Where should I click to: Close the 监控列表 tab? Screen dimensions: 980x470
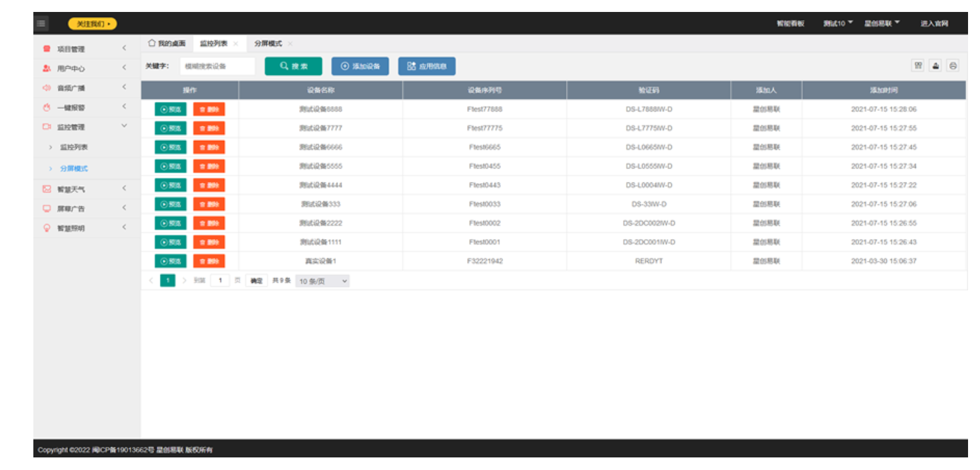tap(235, 44)
